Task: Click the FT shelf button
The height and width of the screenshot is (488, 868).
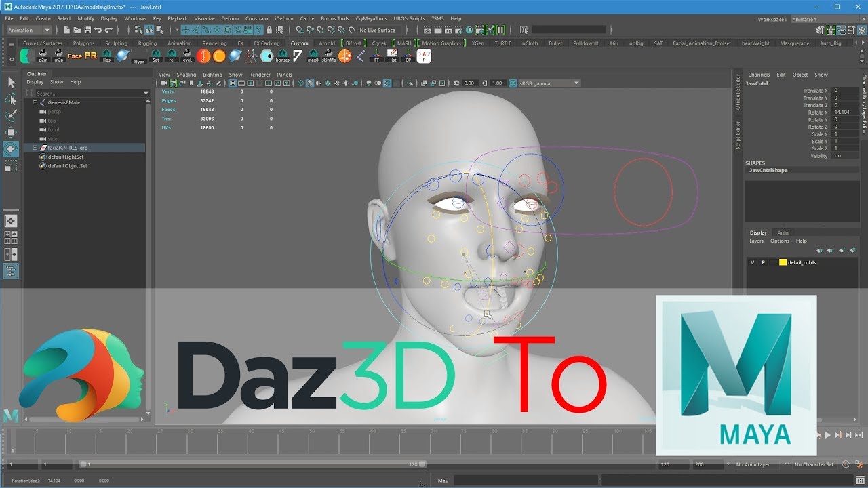Action: [x=376, y=56]
